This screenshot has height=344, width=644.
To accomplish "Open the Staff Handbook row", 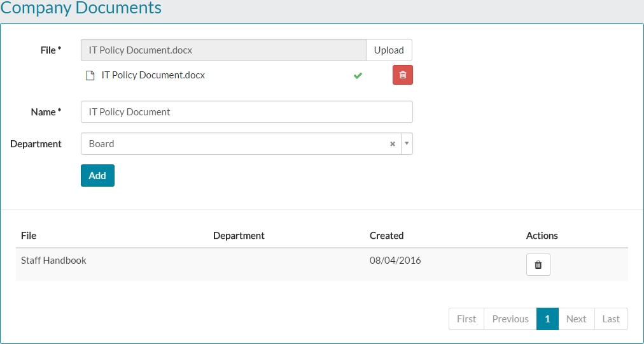I will (54, 261).
